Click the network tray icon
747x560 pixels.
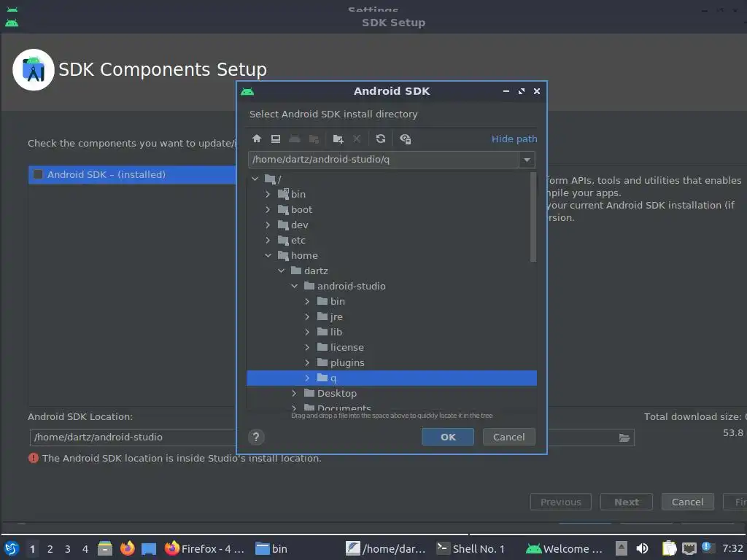point(689,548)
